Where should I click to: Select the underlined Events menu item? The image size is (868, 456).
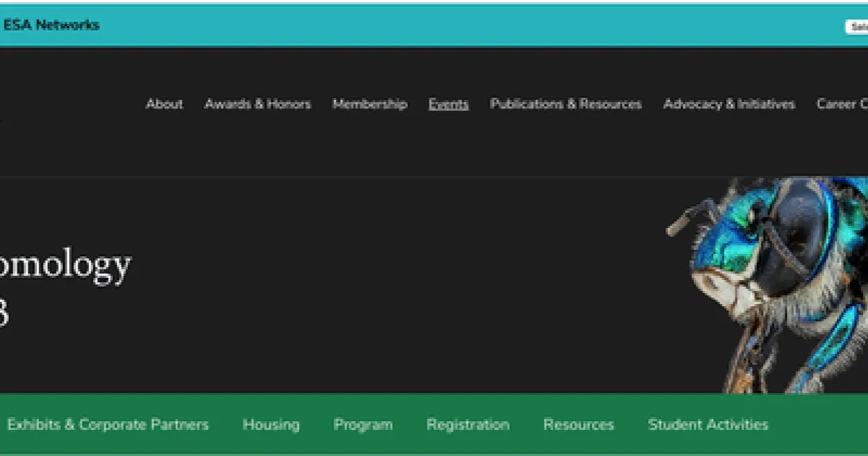point(448,104)
